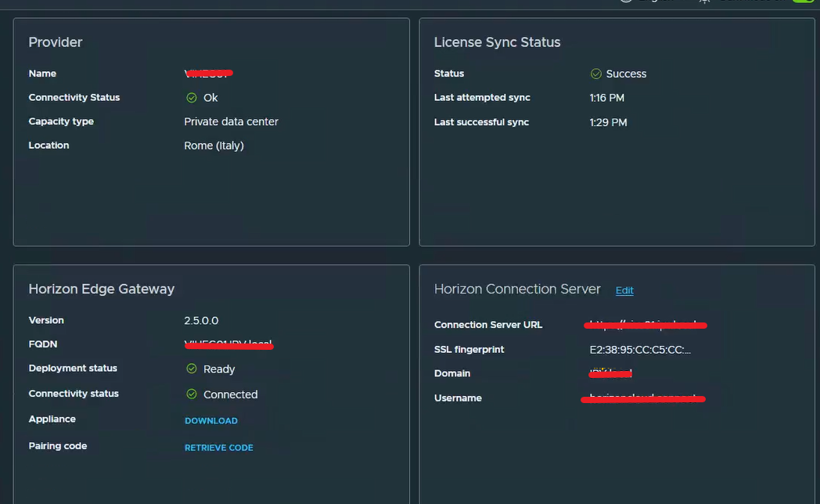
Task: Click the 2.5.0.0 version value
Action: (x=201, y=321)
